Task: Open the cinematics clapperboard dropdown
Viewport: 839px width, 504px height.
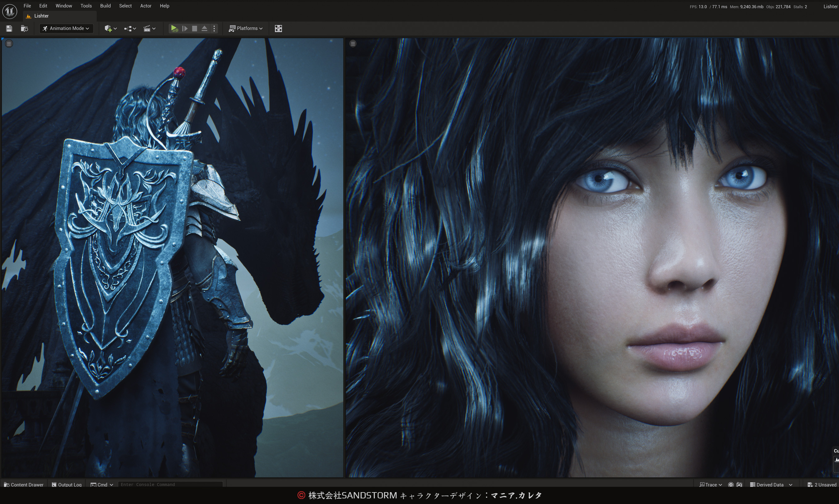Action: pyautogui.click(x=150, y=28)
